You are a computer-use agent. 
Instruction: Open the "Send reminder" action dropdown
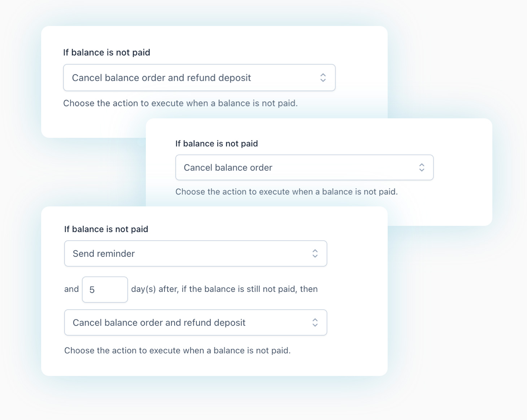pyautogui.click(x=195, y=253)
